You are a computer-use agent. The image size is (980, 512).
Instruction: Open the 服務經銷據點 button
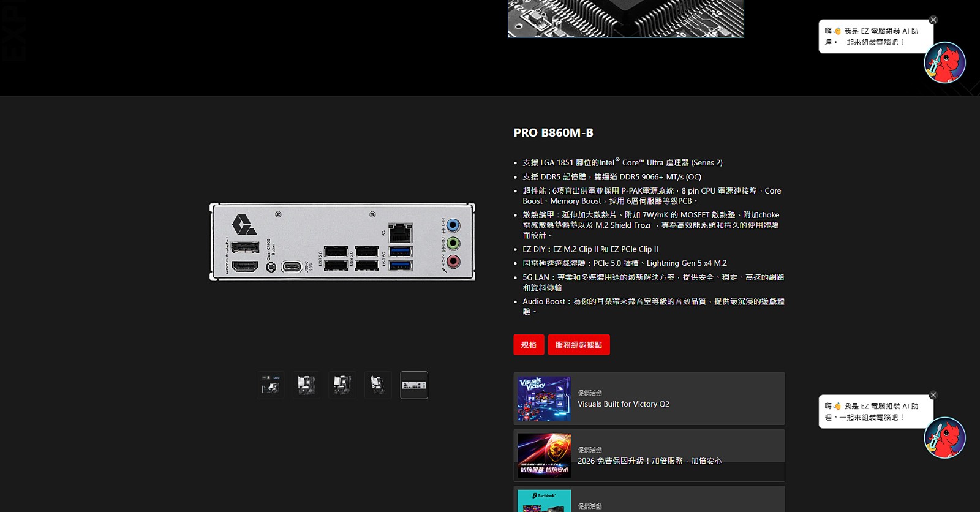tap(579, 345)
